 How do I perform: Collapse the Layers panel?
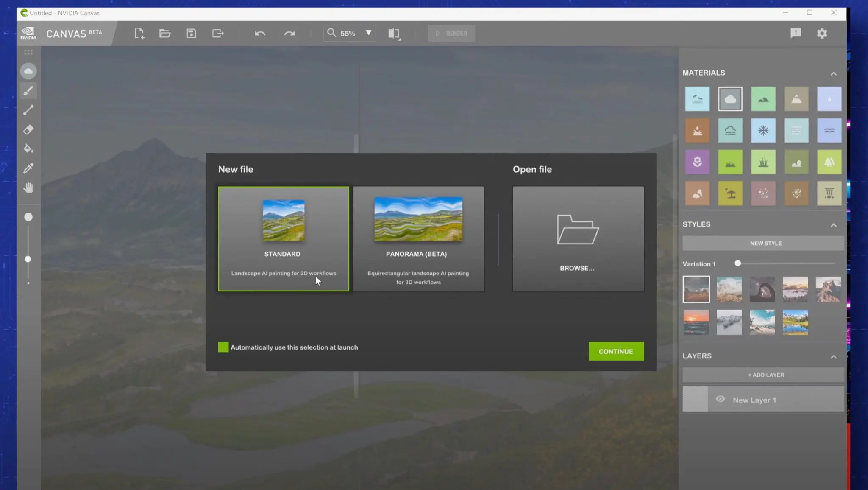pos(833,357)
